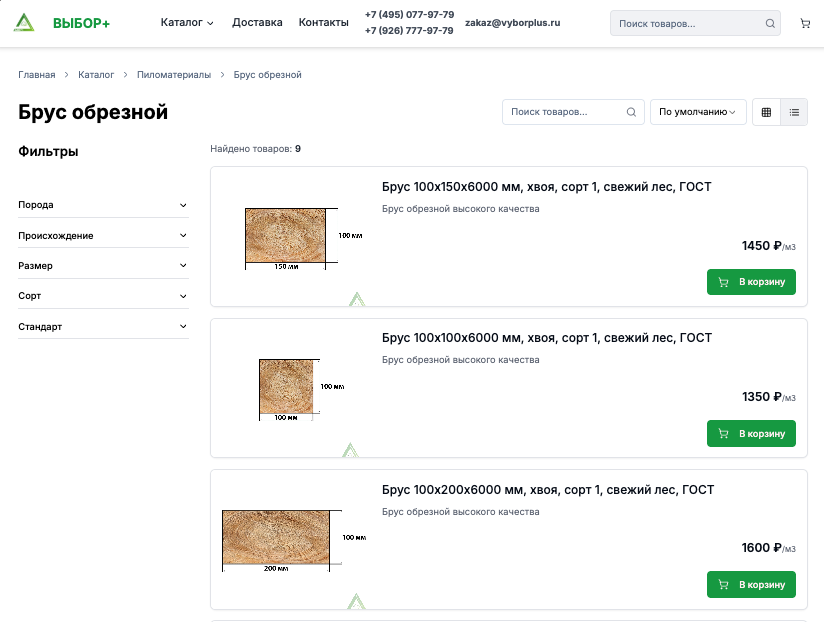
Task: Add Брус 100x150x6000 to cart
Action: click(x=751, y=282)
